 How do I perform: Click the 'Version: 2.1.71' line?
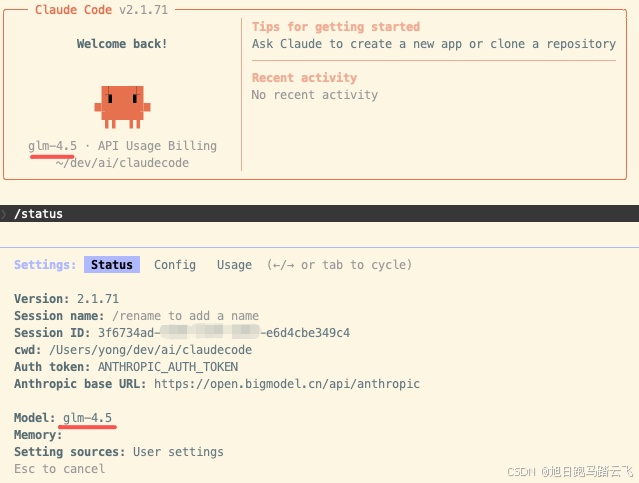pyautogui.click(x=66, y=299)
